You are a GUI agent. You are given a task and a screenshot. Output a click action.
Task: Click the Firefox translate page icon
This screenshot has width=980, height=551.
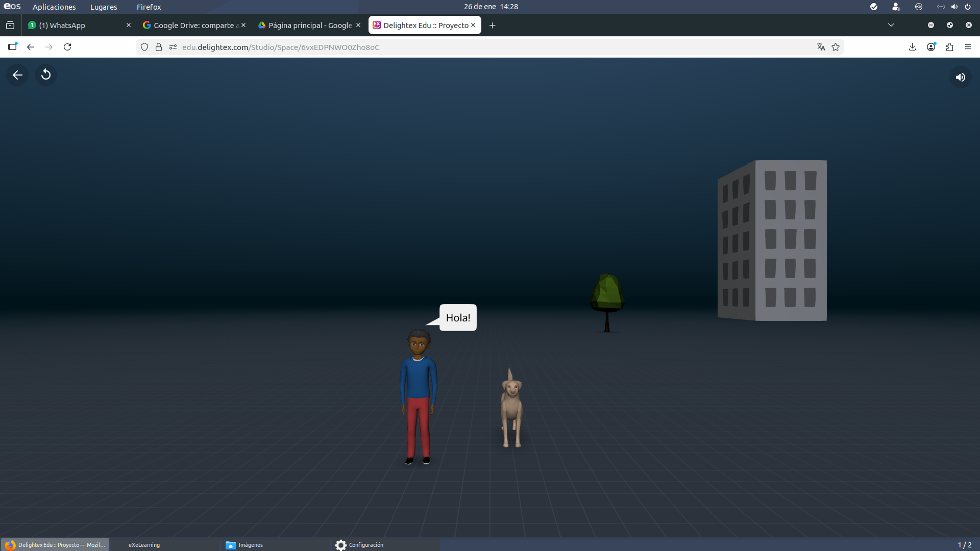(821, 47)
